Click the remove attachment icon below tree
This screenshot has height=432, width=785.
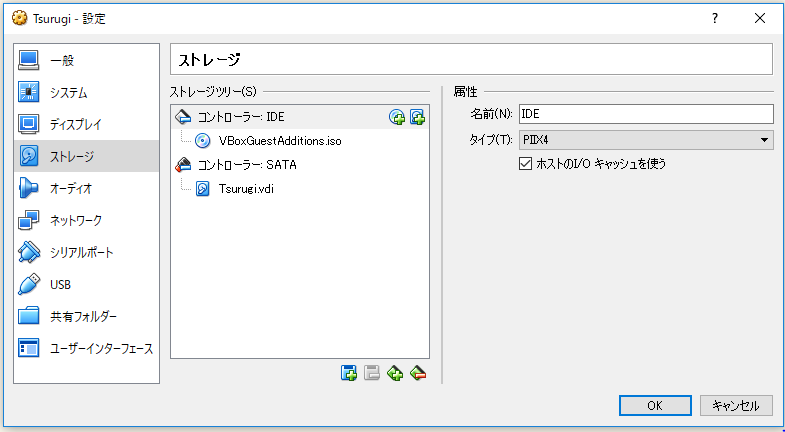(x=418, y=373)
